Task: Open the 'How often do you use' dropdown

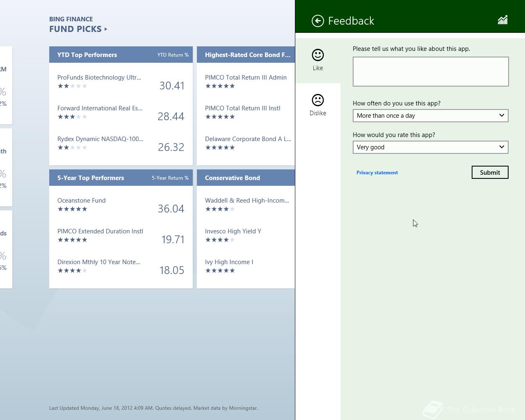Action: [x=431, y=116]
